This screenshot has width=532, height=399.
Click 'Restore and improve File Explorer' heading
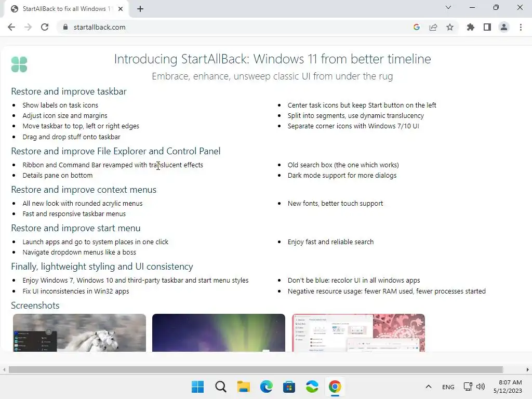click(116, 151)
